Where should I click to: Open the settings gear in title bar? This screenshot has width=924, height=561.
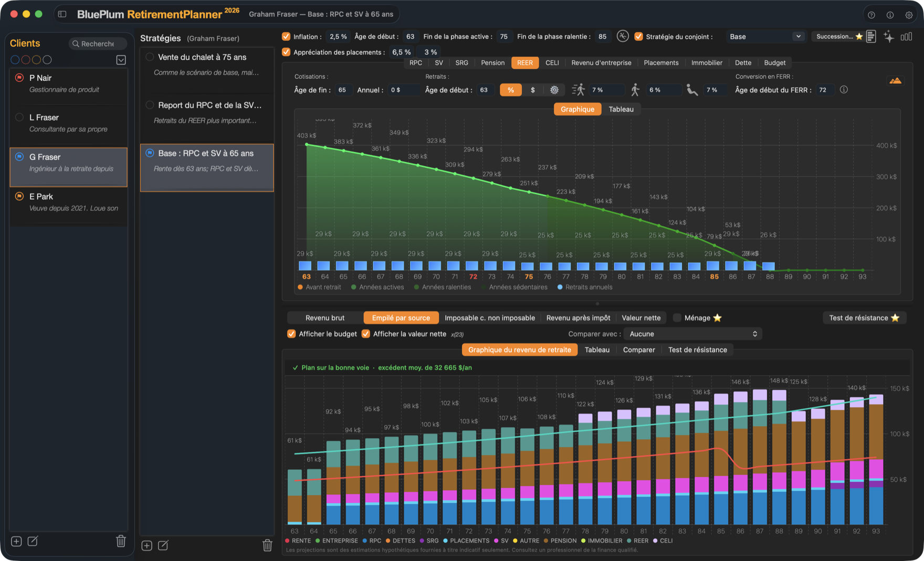click(909, 15)
